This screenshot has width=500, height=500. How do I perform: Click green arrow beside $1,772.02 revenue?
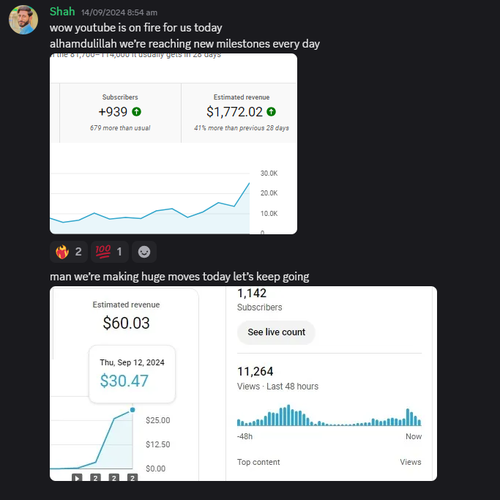[x=271, y=112]
